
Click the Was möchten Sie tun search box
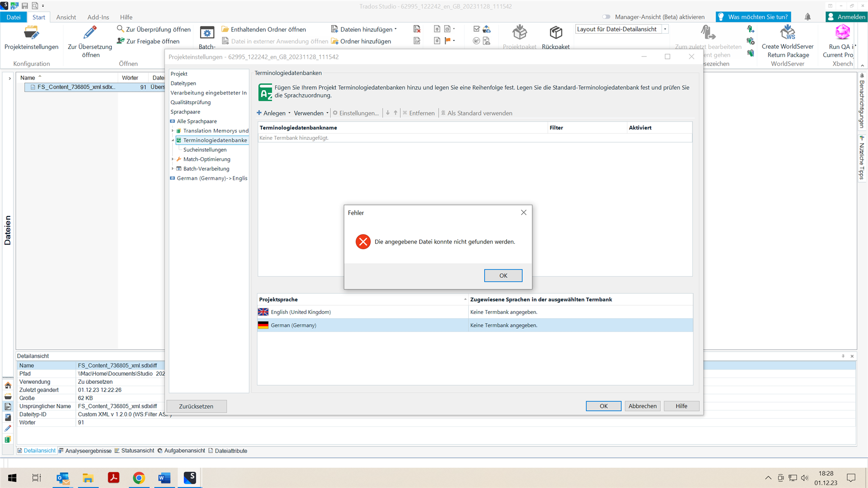(753, 17)
